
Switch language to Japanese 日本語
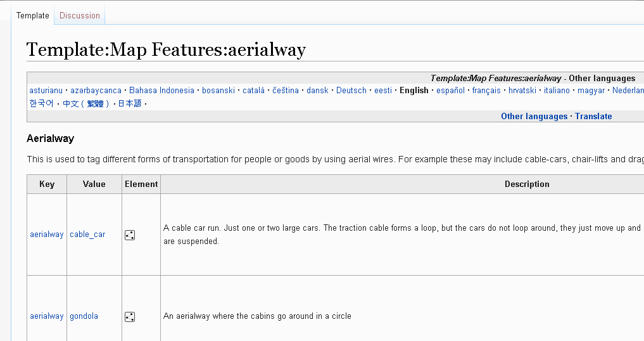click(129, 103)
